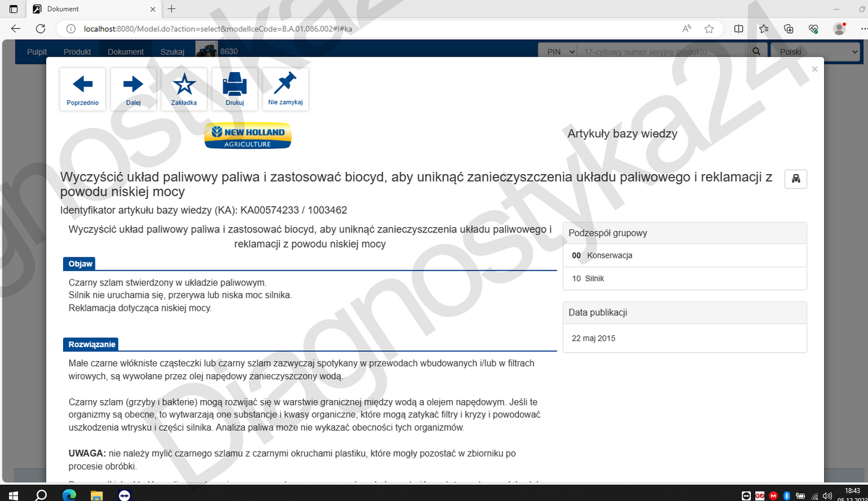Screen dimensions: 868x501
Task: Open the Szukaj menu
Action: tap(172, 52)
